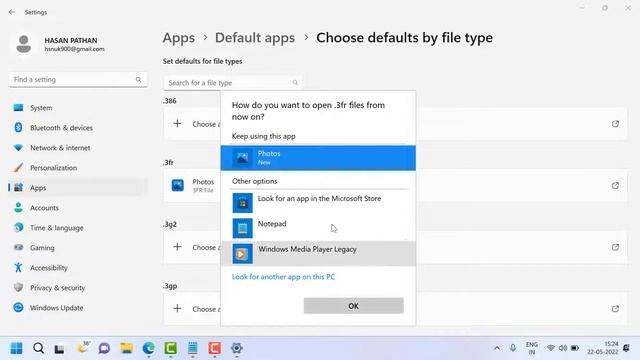Click the microphone tray icon
Viewport: 640px width, 360px height.
point(513,348)
